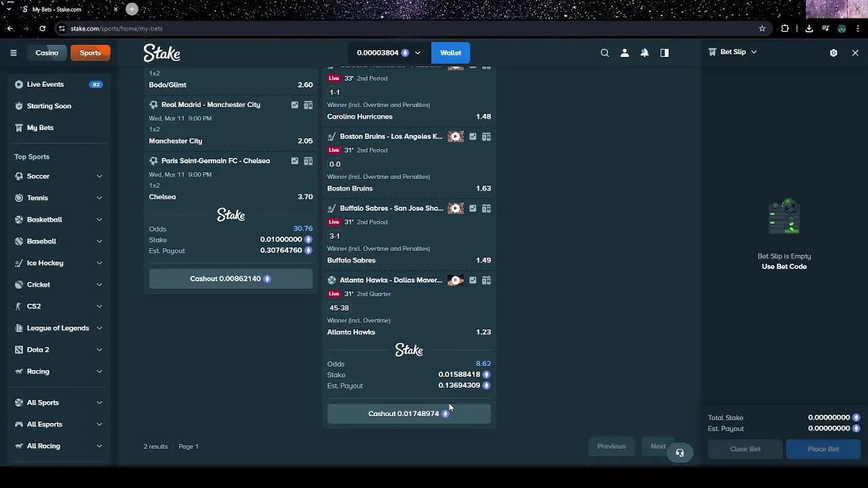Cashout 0.00862140 on soccer multi bet
The width and height of the screenshot is (868, 488).
click(x=231, y=279)
